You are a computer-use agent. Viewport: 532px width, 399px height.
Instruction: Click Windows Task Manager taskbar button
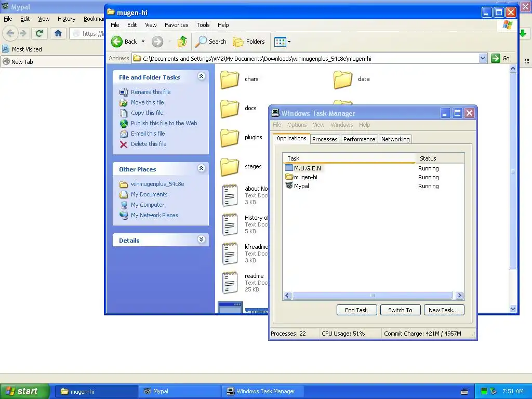pos(262,391)
